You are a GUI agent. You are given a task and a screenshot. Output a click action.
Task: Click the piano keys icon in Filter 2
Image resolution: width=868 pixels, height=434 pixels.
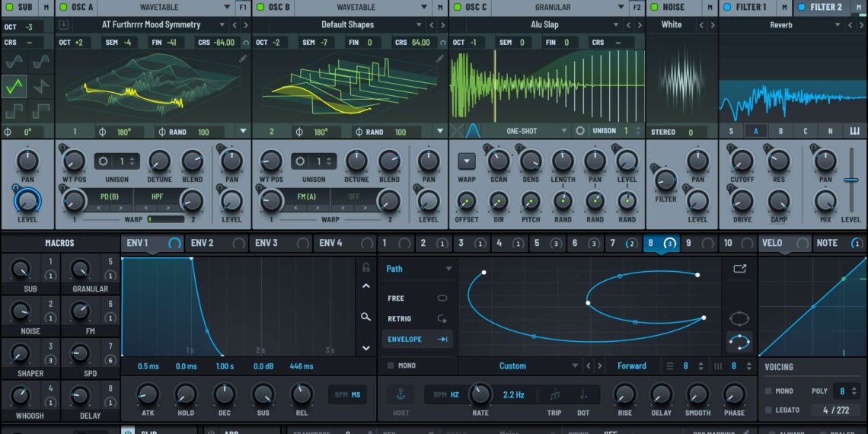(x=854, y=131)
